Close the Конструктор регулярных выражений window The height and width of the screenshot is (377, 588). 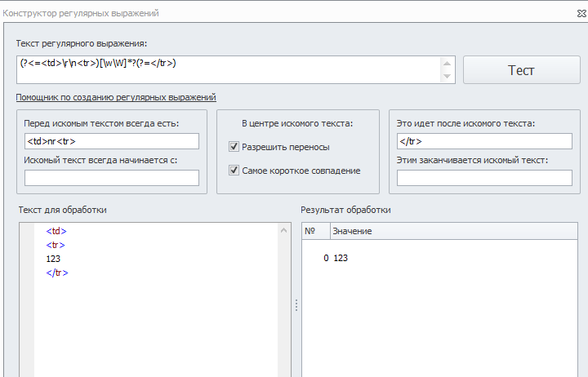tap(581, 14)
